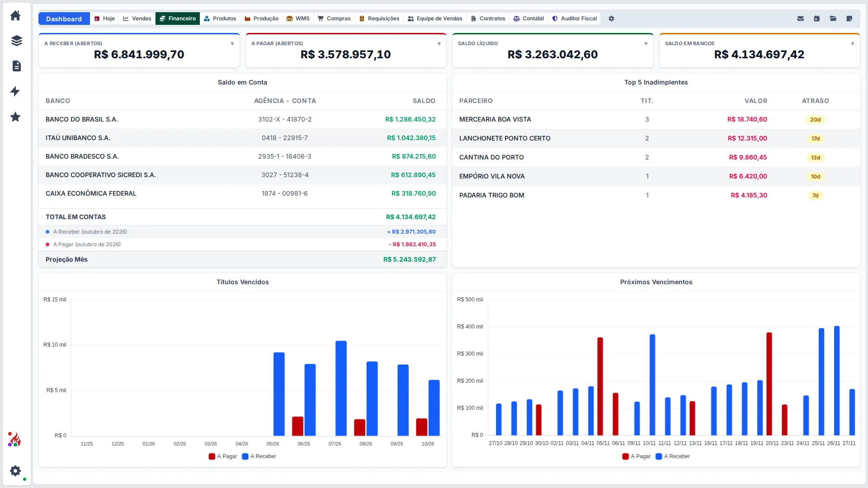Expand the Saldo Líquido card dropdown
Image resolution: width=868 pixels, height=488 pixels.
pyautogui.click(x=646, y=44)
